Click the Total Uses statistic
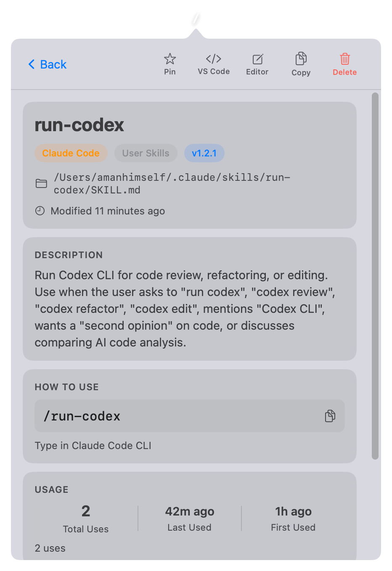 pos(85,517)
